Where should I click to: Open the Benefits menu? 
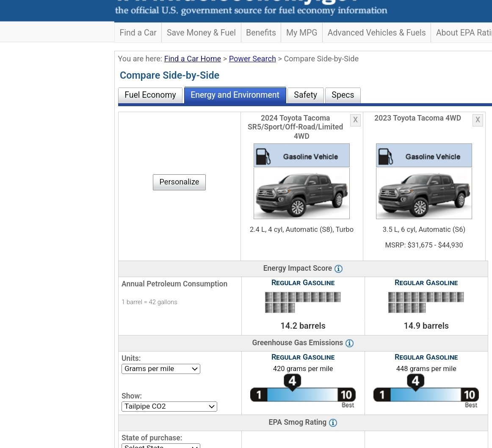click(261, 33)
